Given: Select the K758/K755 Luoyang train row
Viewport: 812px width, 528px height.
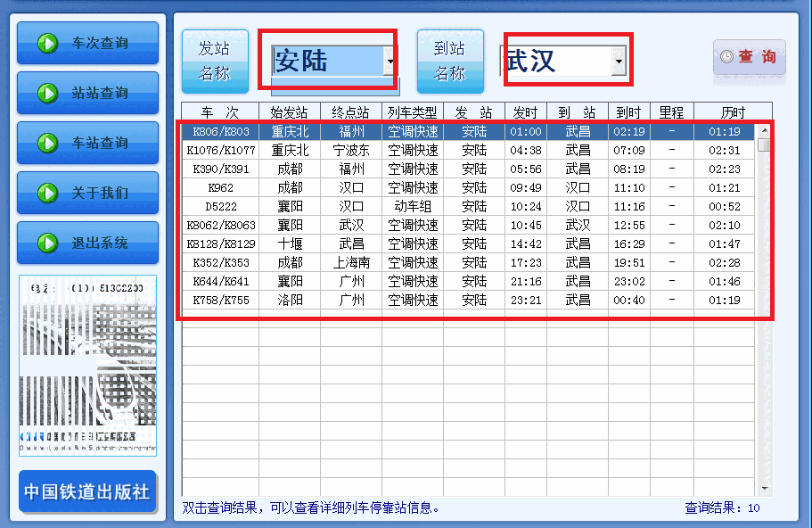Looking at the screenshot, I should point(401,300).
